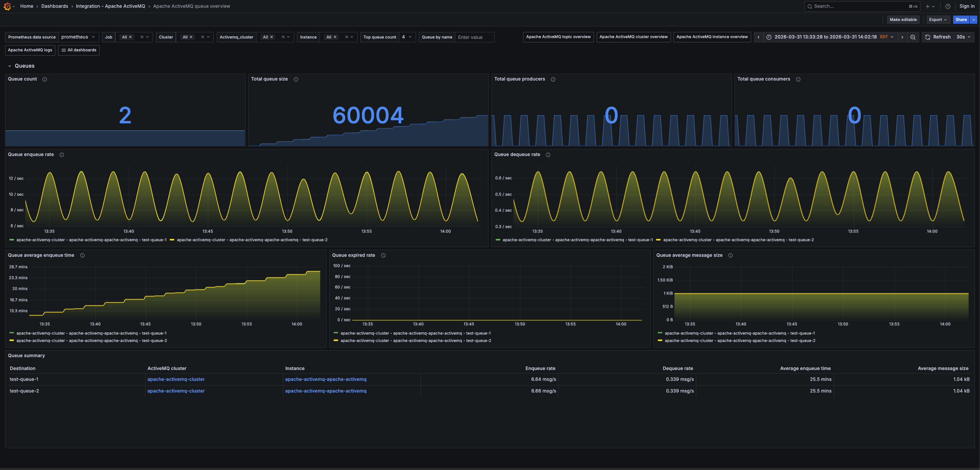Screen dimensions: 980x470
Task: Click the help question mark icon
Action: 948,6
